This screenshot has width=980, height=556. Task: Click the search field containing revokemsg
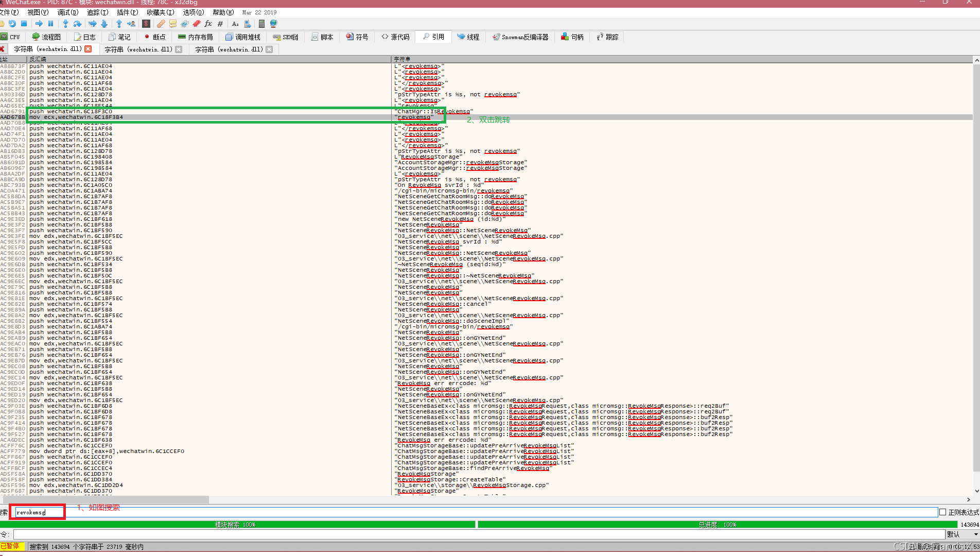pyautogui.click(x=476, y=512)
